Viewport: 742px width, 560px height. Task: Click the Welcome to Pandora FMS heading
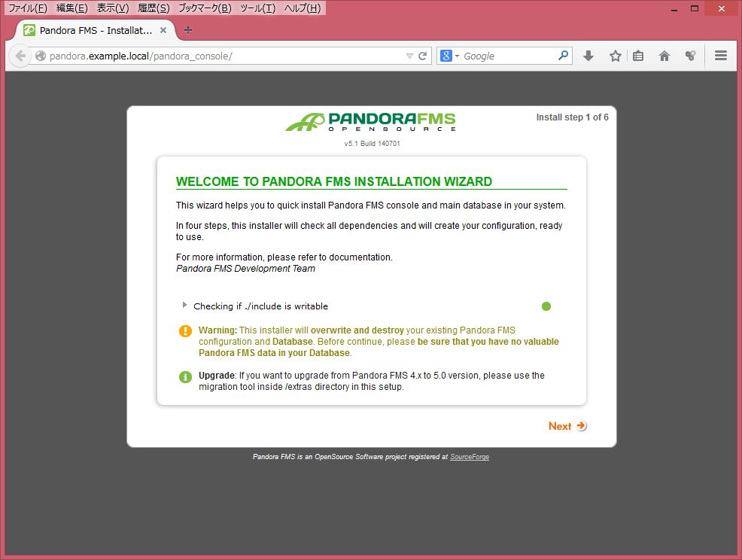[x=334, y=181]
